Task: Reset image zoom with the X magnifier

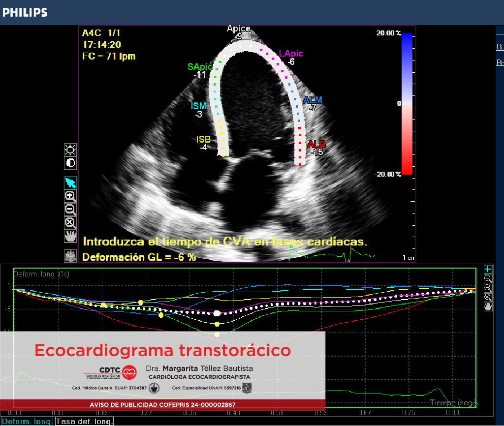Action: point(71,222)
